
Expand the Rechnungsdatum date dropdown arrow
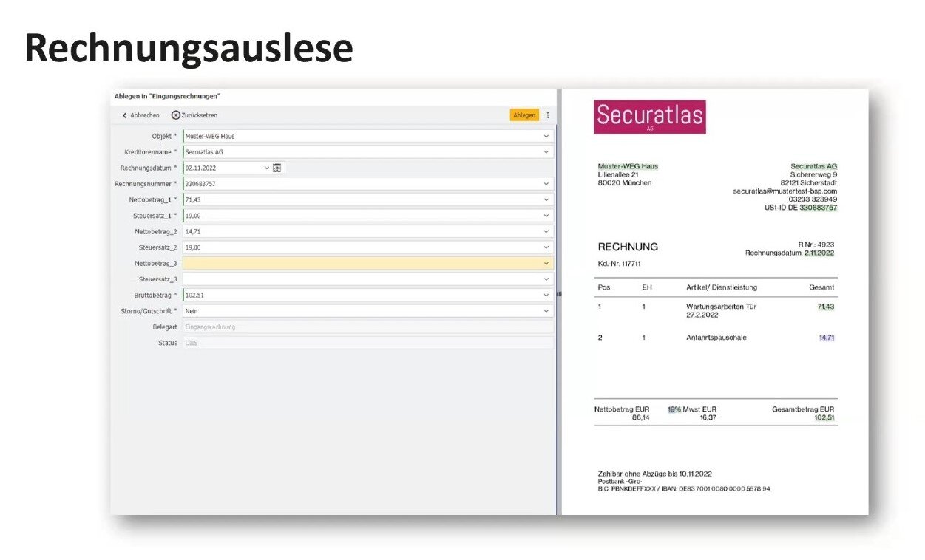tap(267, 168)
